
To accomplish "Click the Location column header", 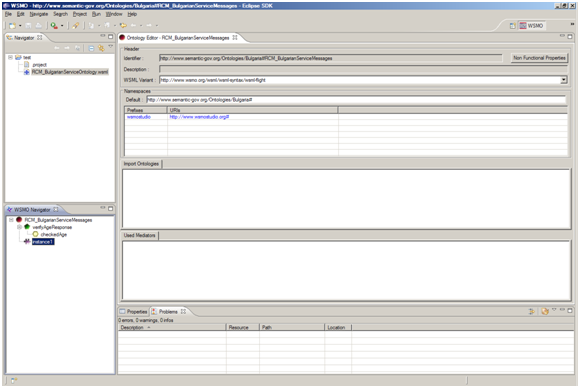I will tap(338, 328).
